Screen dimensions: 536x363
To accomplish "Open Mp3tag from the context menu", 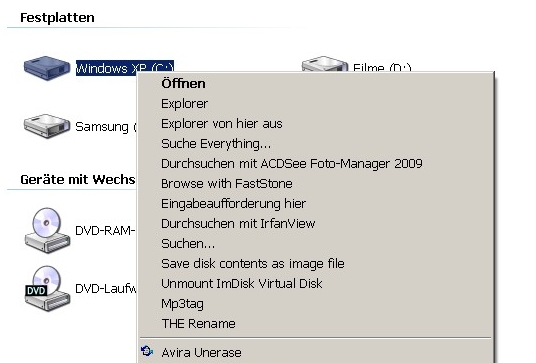I will pyautogui.click(x=317, y=304).
